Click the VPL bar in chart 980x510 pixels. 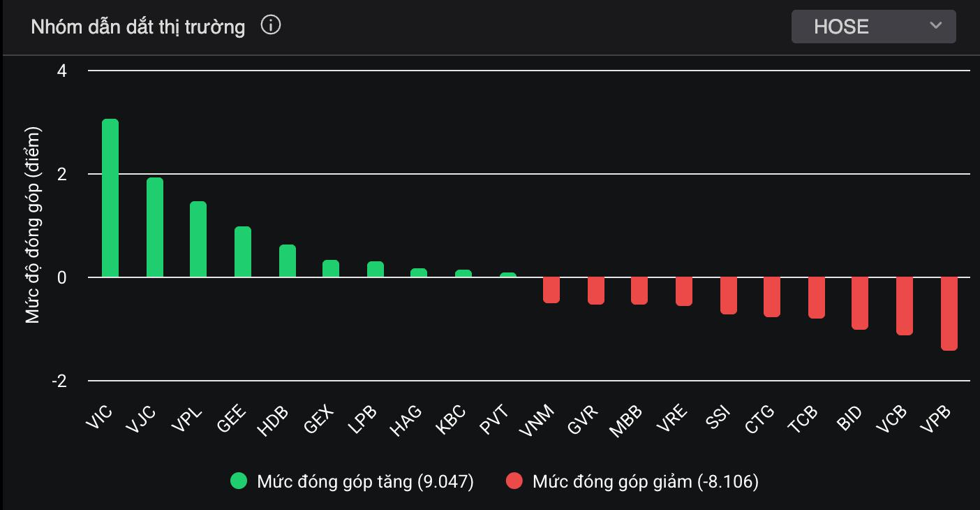tap(198, 240)
